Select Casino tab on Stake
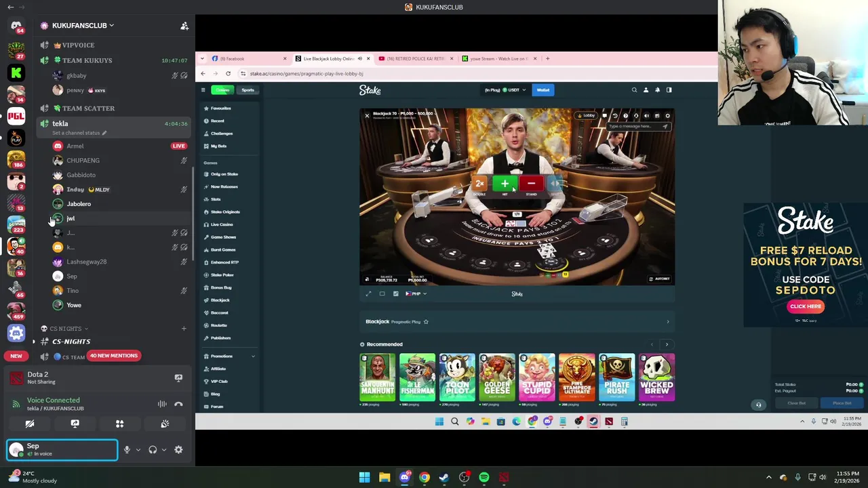868x488 pixels. pos(222,90)
